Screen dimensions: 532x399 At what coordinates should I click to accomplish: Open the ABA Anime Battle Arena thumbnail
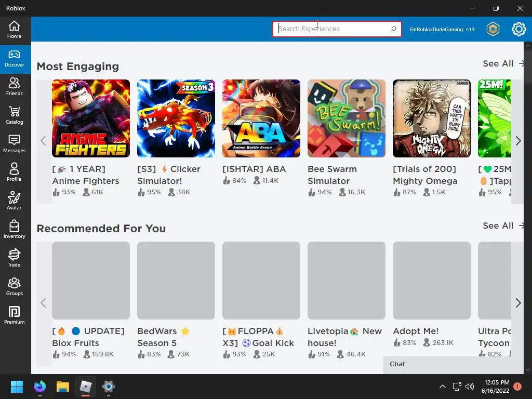click(x=261, y=118)
